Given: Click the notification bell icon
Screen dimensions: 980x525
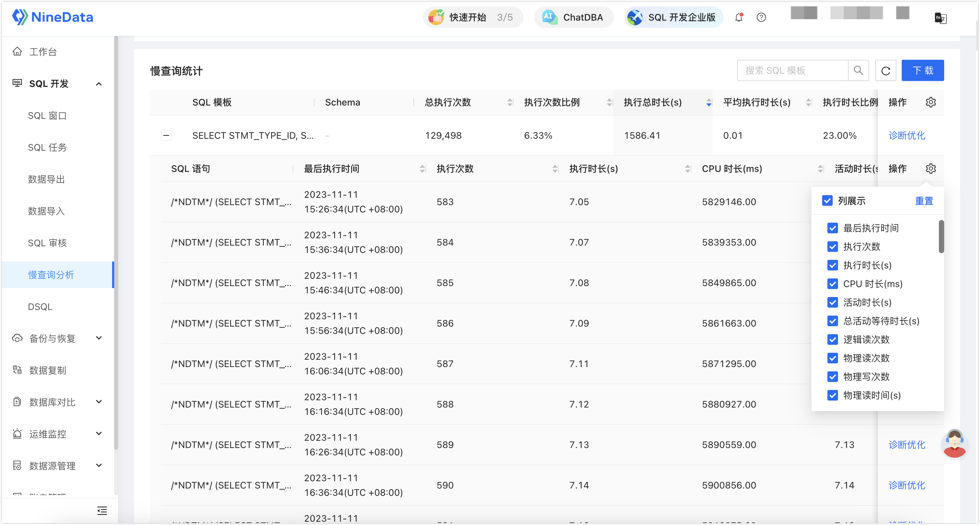Looking at the screenshot, I should coord(739,18).
